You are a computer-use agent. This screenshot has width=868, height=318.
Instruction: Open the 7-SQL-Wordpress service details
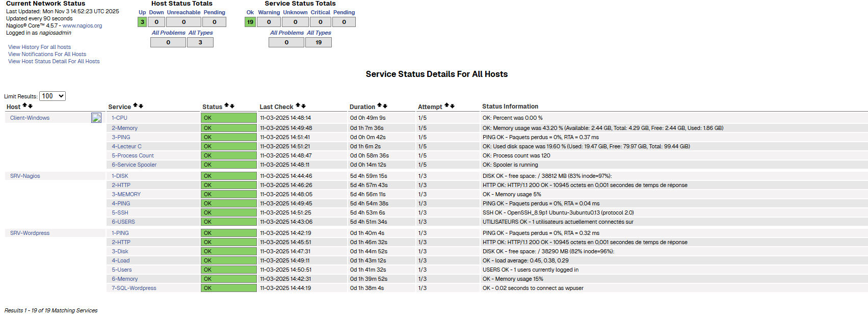click(x=134, y=288)
